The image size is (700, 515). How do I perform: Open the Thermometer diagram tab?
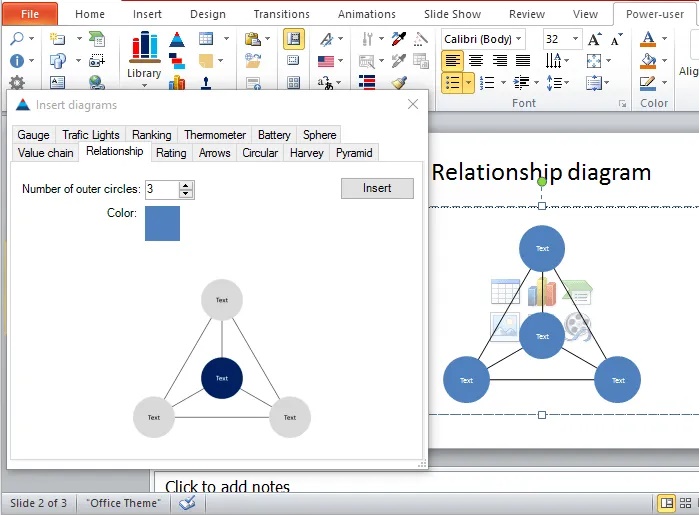click(x=215, y=135)
